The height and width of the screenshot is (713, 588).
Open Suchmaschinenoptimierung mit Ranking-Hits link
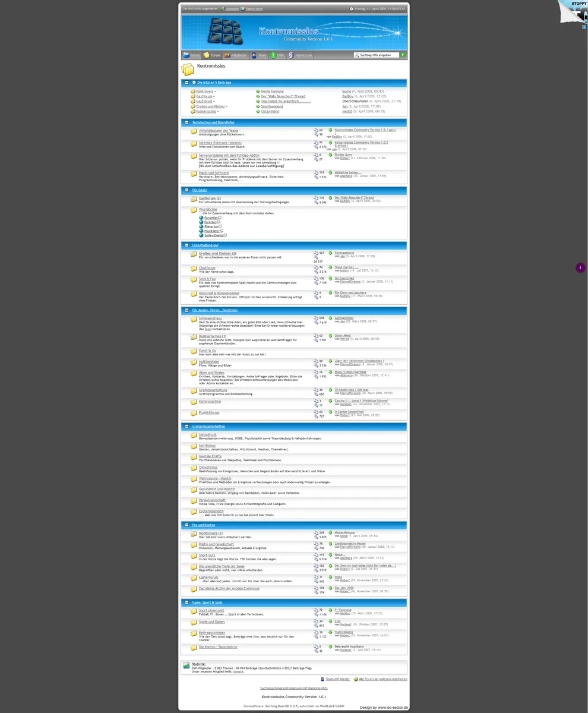294,687
